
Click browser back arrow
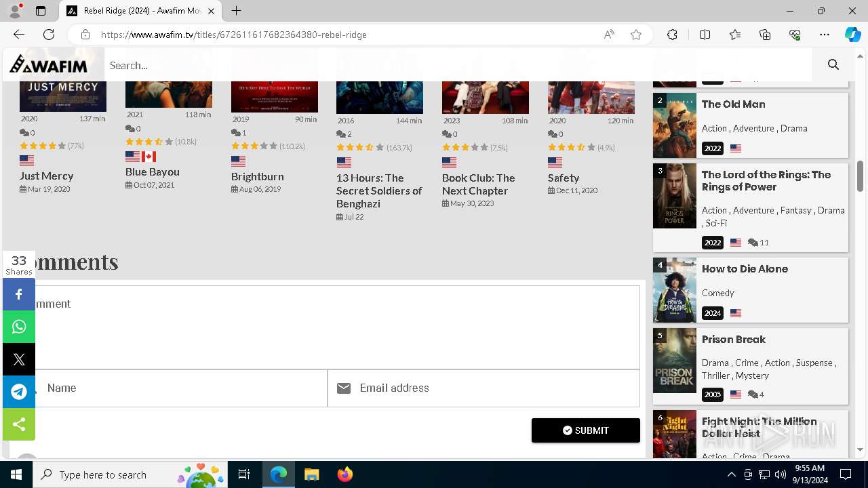(x=19, y=35)
